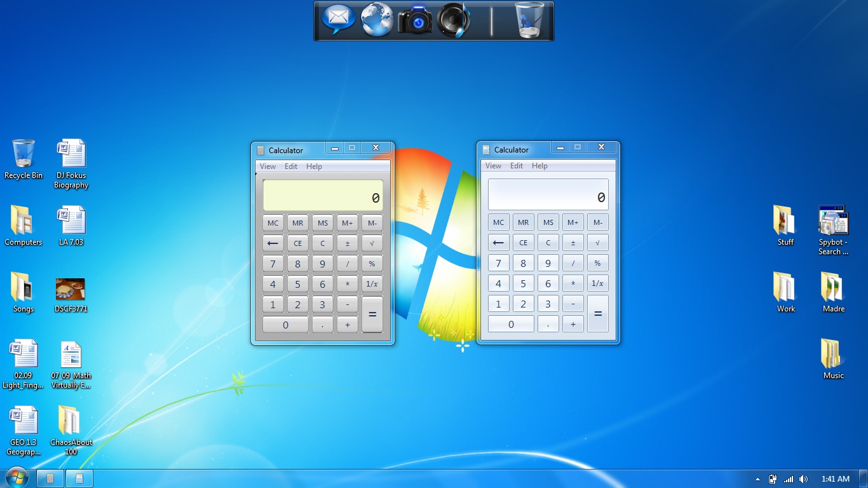Open the trash bin icon in the dock
This screenshot has width=868, height=488.
[x=529, y=20]
